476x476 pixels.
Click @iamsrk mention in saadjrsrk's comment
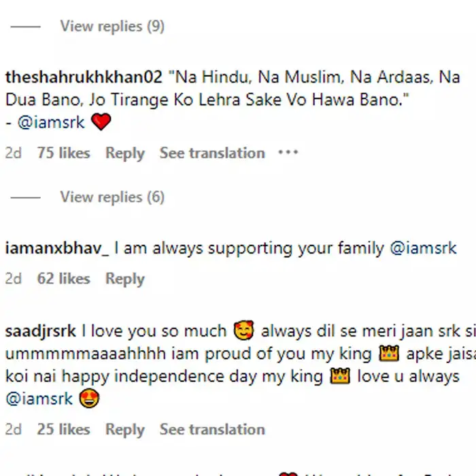(x=39, y=398)
